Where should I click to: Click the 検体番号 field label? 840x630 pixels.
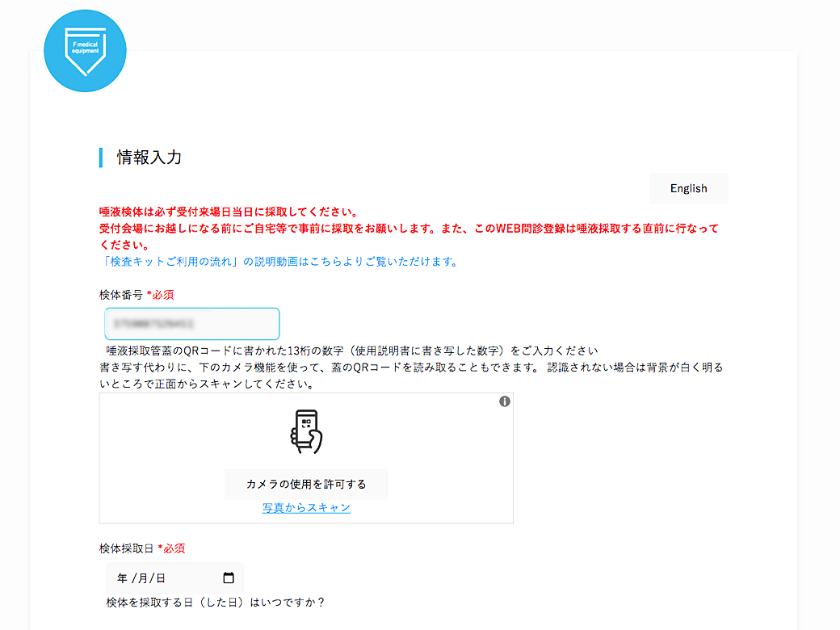pos(121,295)
